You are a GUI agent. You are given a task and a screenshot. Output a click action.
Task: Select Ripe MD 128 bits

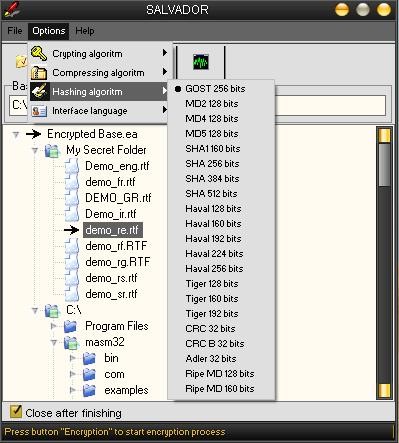[x=220, y=374]
